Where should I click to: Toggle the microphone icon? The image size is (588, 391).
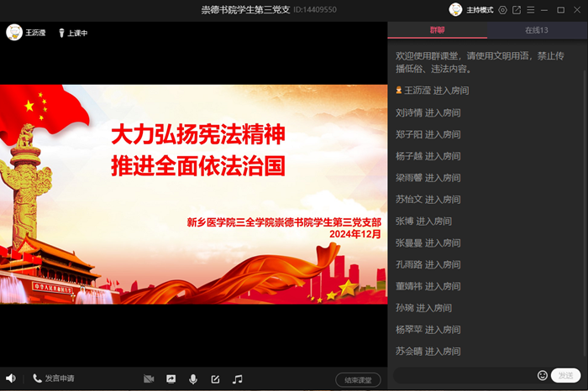[x=193, y=379]
